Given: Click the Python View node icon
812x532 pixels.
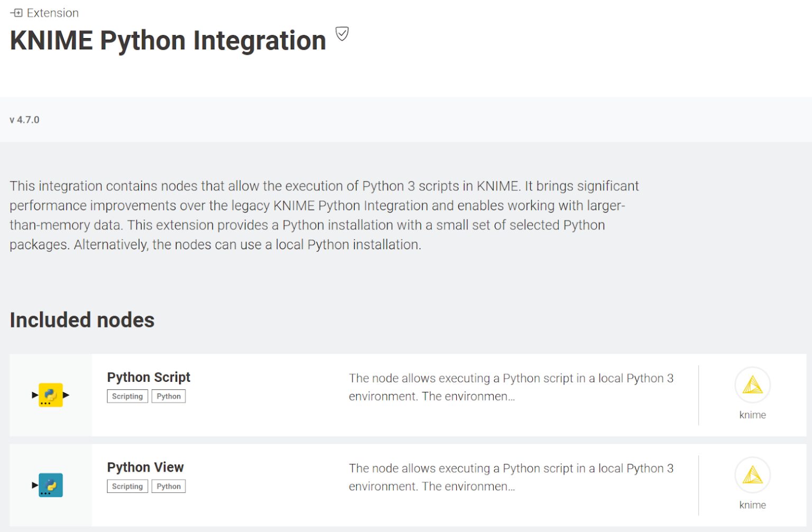Looking at the screenshot, I should [50, 484].
